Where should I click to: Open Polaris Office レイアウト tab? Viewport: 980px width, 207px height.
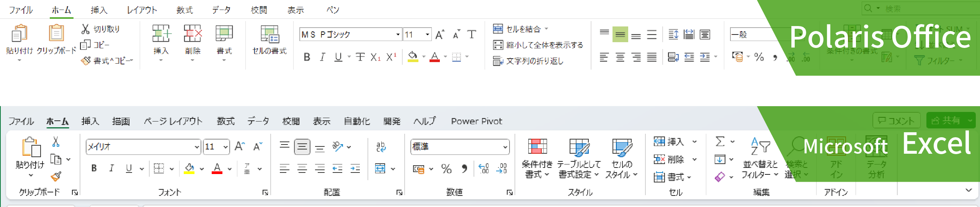142,10
